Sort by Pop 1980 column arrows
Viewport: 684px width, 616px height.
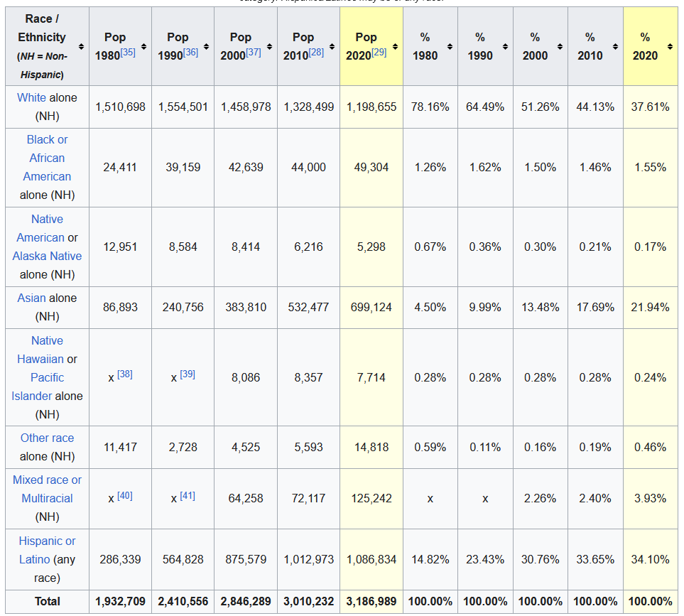tap(143, 47)
